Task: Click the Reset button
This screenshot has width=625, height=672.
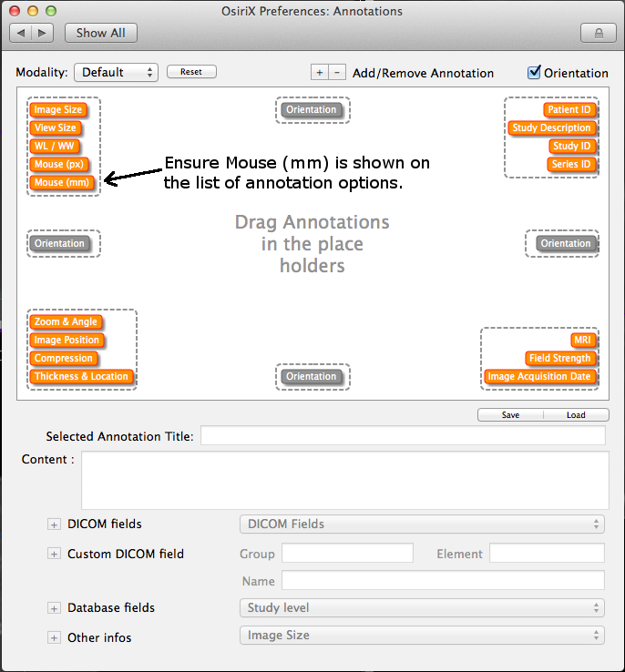Action: coord(191,72)
